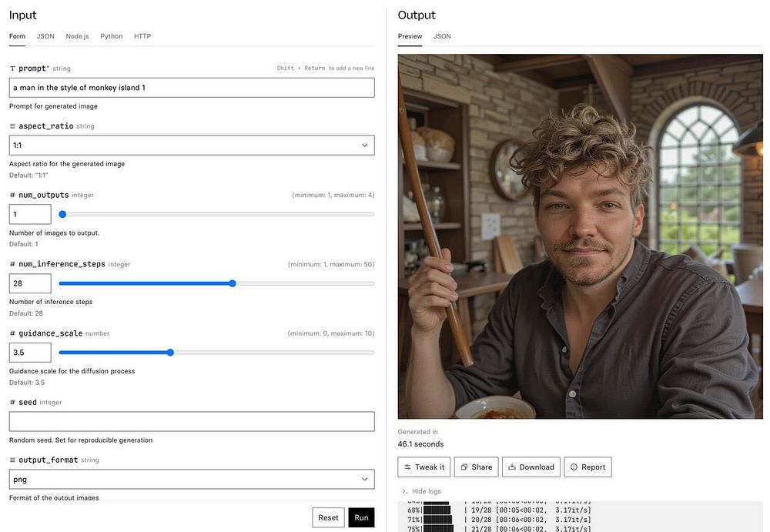The image size is (770, 532).
Task: Click the num_inference_steps slider handle
Action: tap(233, 283)
